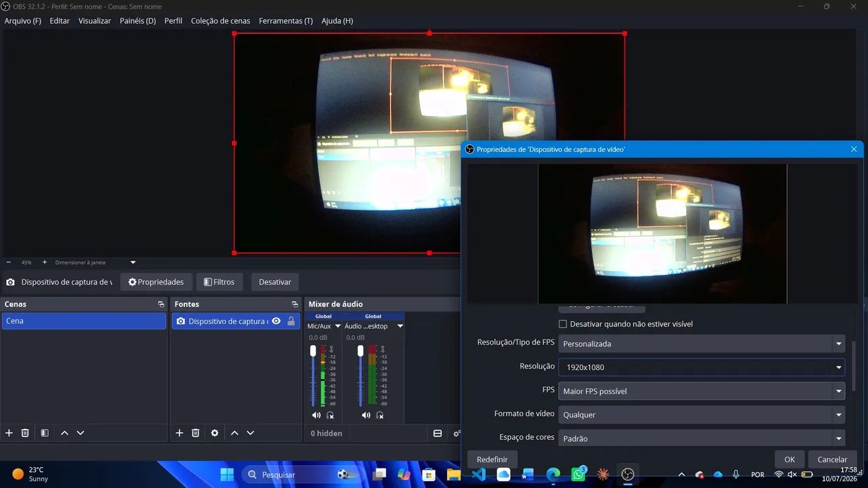Toggle visibility eye of Dispositivo de captura source
This screenshot has height=488, width=868.
276,321
